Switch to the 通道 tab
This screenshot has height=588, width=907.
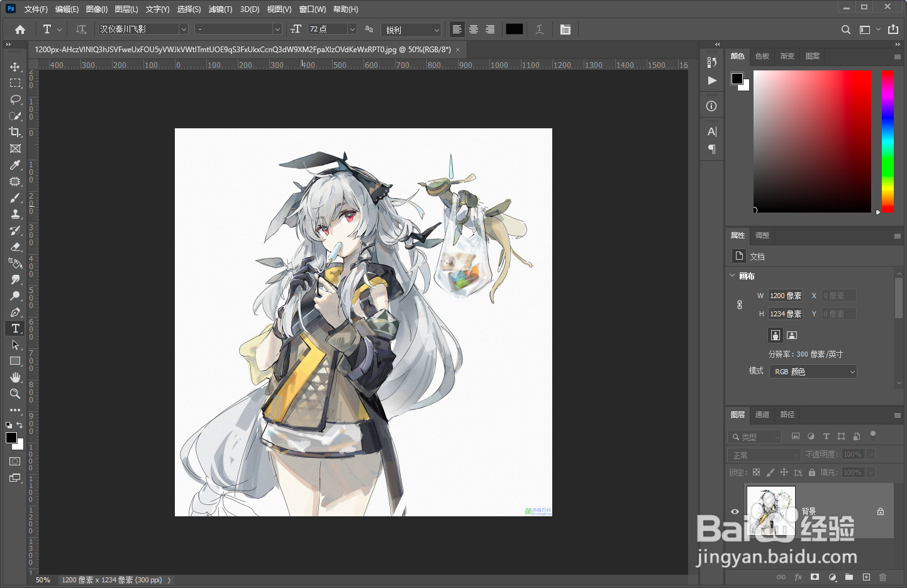coord(762,414)
